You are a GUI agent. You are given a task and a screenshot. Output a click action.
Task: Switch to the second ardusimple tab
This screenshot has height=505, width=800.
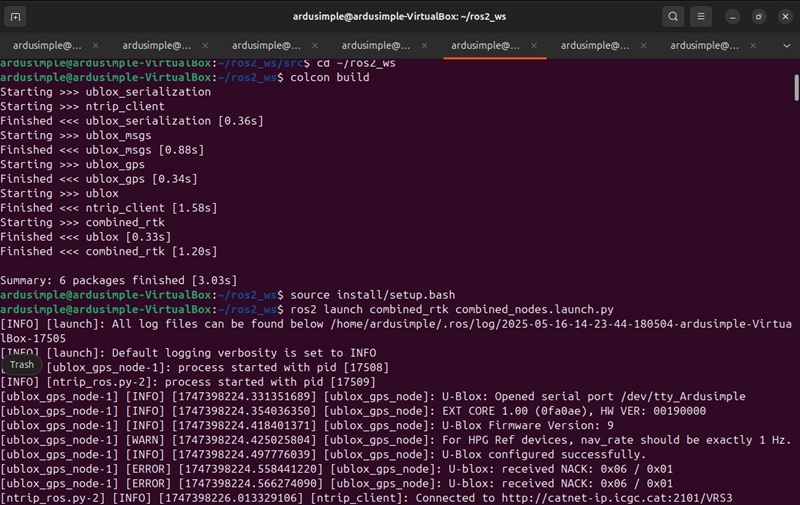[x=155, y=46]
